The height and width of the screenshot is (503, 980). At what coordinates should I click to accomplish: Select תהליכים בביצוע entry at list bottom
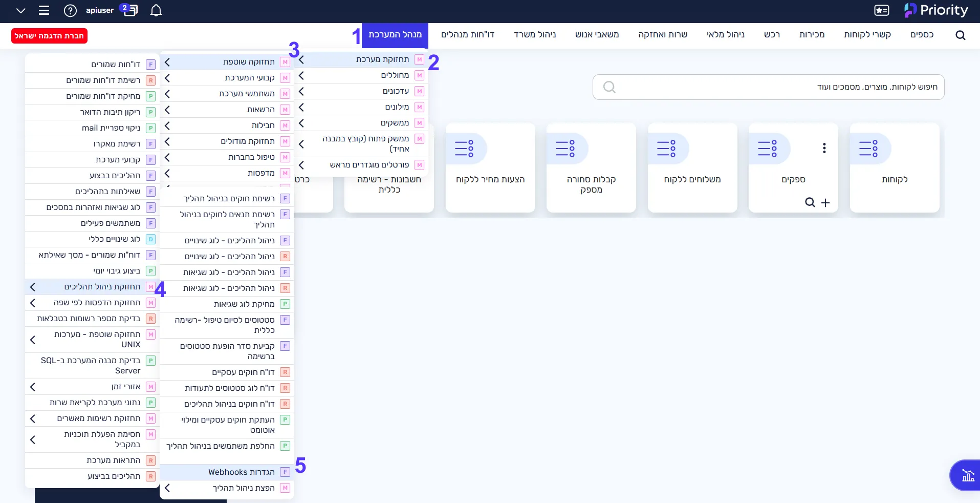92,476
